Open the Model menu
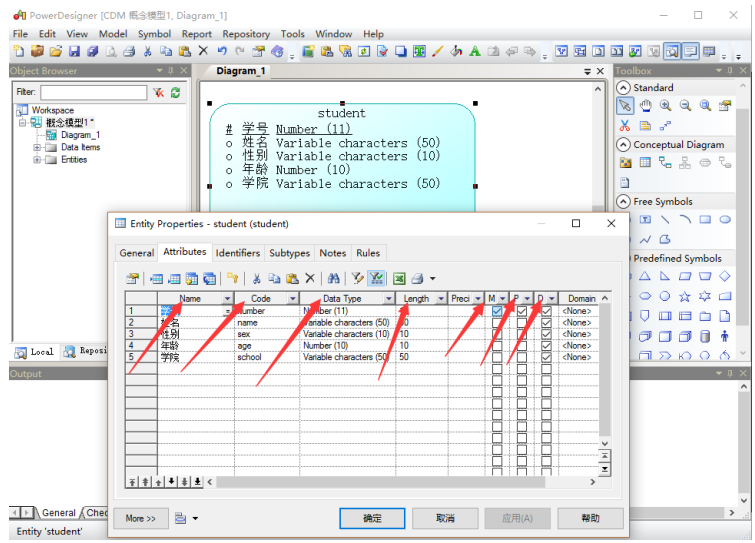 pyautogui.click(x=113, y=34)
